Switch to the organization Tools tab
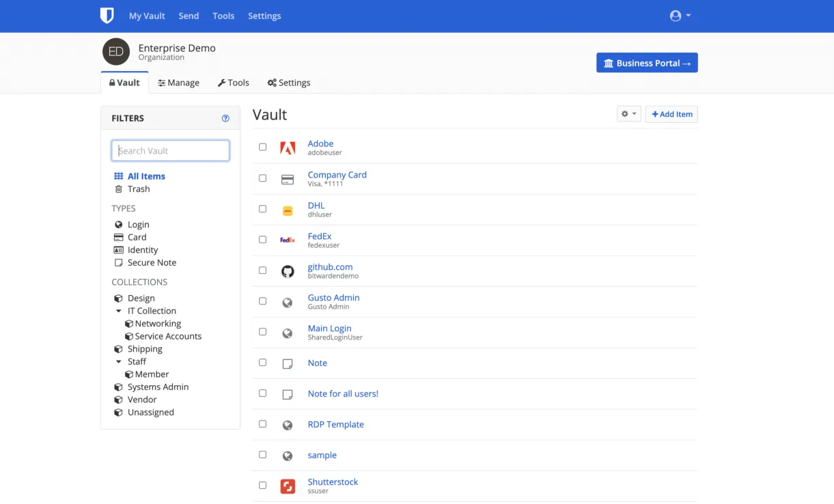The height and width of the screenshot is (504, 834). 234,83
